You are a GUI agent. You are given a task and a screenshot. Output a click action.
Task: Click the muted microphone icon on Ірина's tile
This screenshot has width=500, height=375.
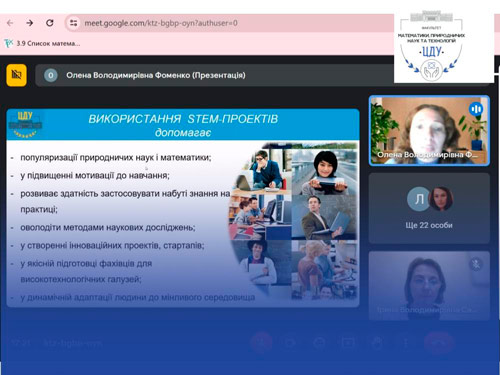pyautogui.click(x=476, y=265)
